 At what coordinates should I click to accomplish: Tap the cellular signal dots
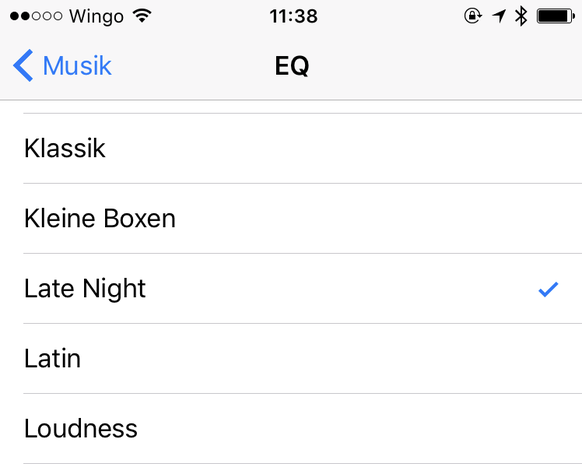click(36, 16)
